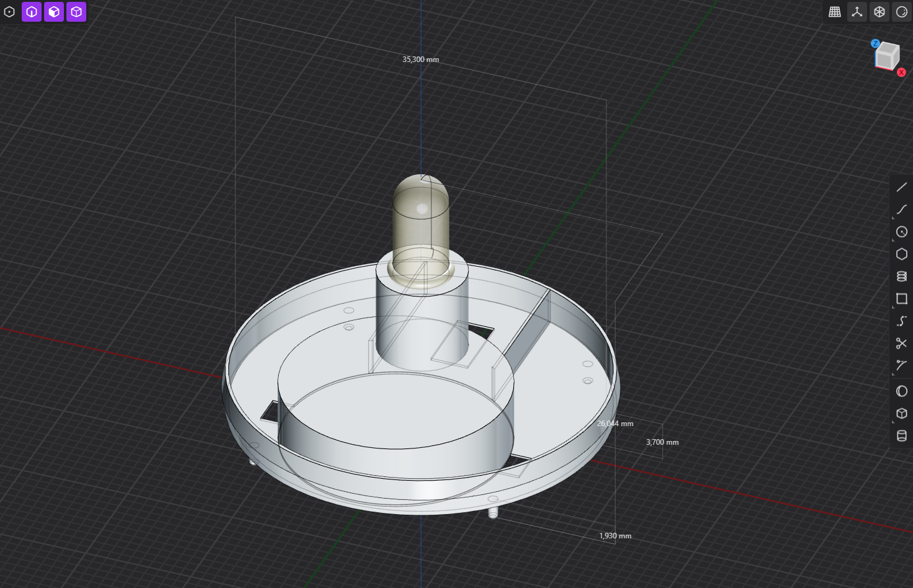Toggle matcap sphere render mode

click(902, 12)
